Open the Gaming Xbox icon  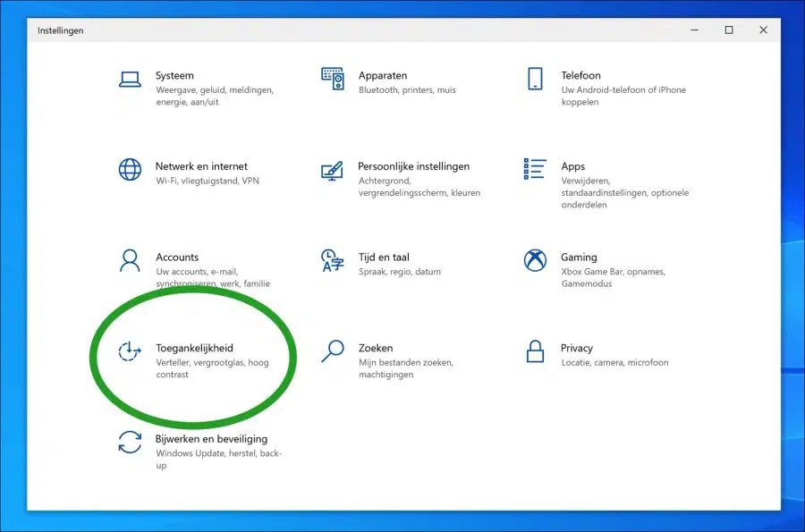click(x=535, y=260)
